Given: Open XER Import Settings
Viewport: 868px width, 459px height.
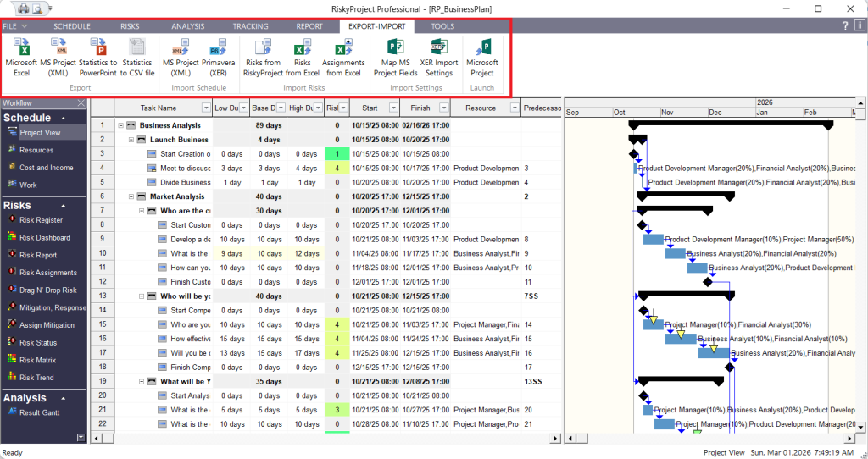Looking at the screenshot, I should click(x=439, y=49).
